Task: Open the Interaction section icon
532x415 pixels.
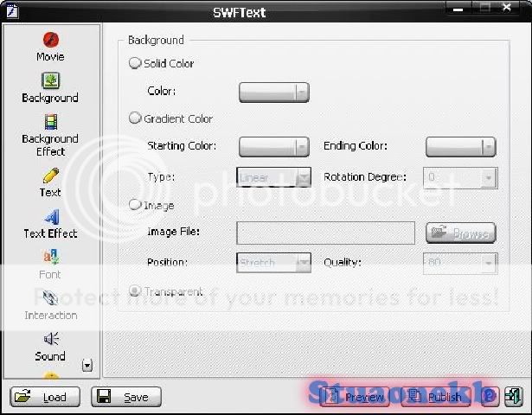Action: tap(51, 298)
